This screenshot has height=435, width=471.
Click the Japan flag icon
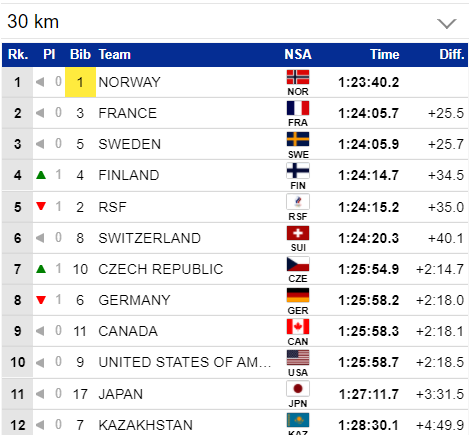coord(298,389)
